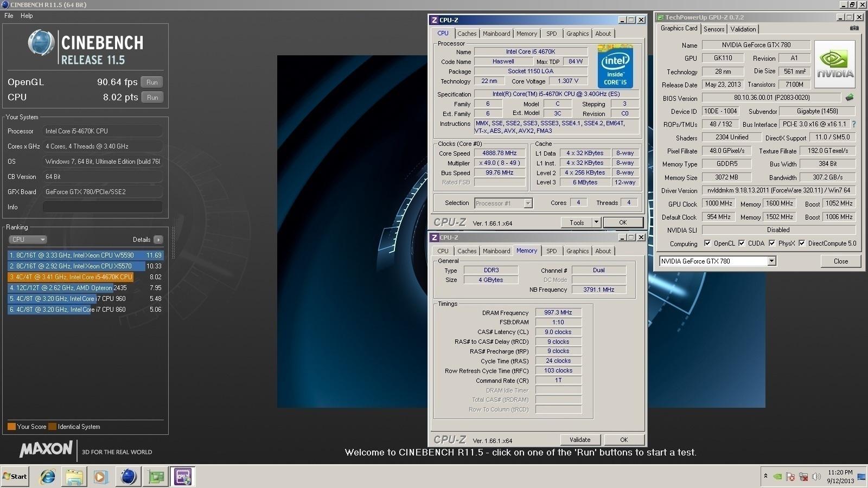Viewport: 868px width, 488px height.
Task: Click the Bus Interface question mark icon
Action: click(x=854, y=124)
